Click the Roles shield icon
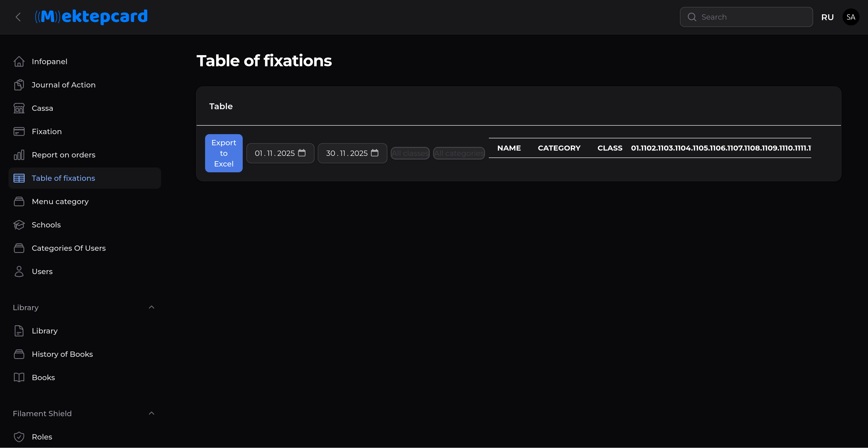 [x=19, y=437]
